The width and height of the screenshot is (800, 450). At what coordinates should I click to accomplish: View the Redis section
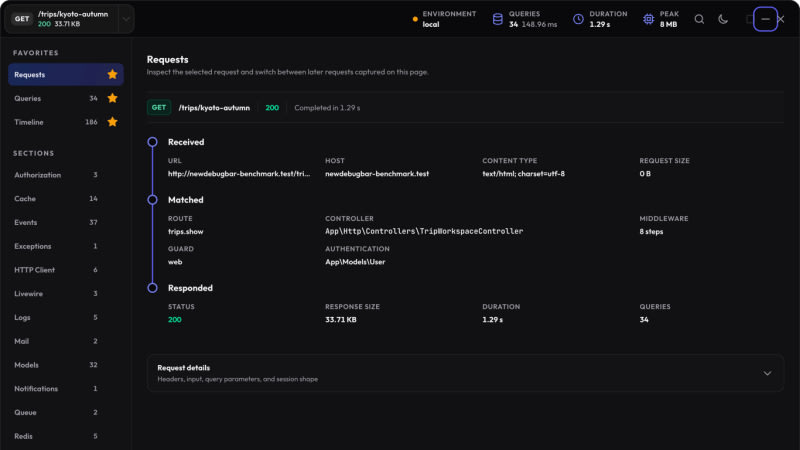tap(66, 436)
